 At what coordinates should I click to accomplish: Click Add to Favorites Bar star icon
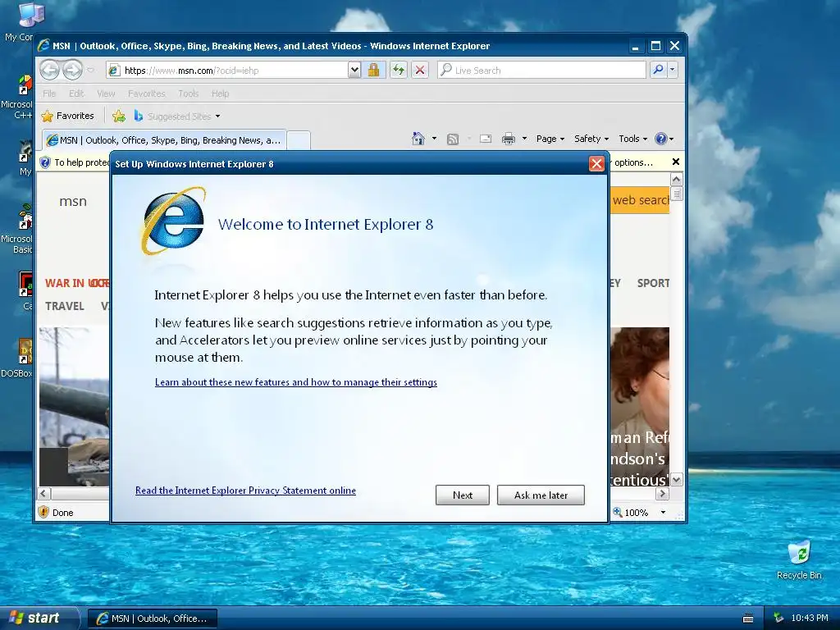point(119,116)
